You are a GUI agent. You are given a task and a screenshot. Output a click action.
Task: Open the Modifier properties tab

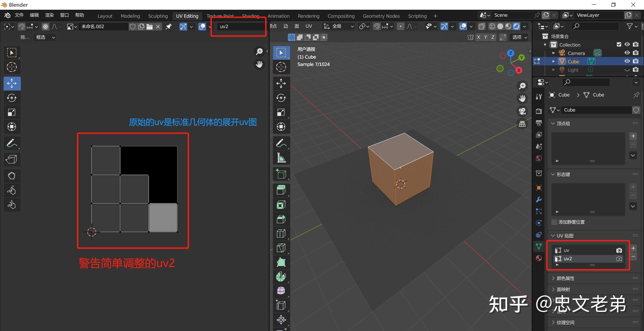(538, 199)
